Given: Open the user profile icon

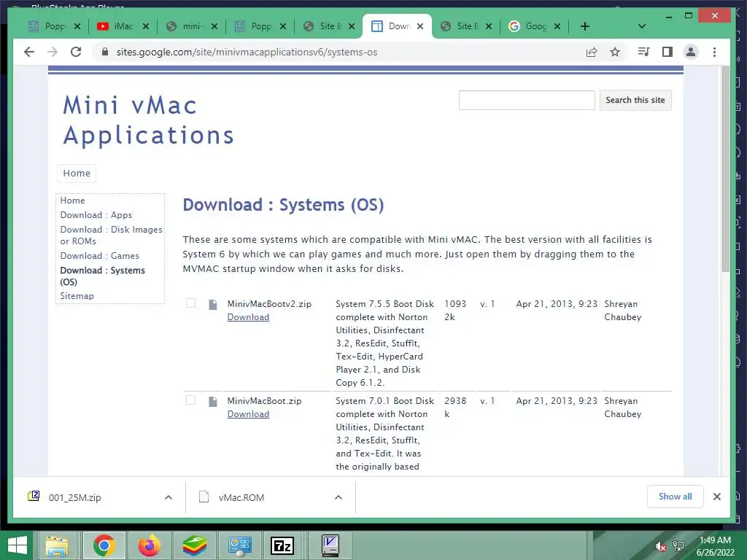Looking at the screenshot, I should [691, 52].
